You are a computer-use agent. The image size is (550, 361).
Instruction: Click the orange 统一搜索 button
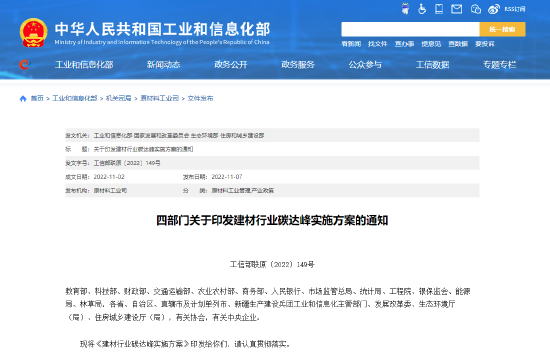click(x=502, y=29)
